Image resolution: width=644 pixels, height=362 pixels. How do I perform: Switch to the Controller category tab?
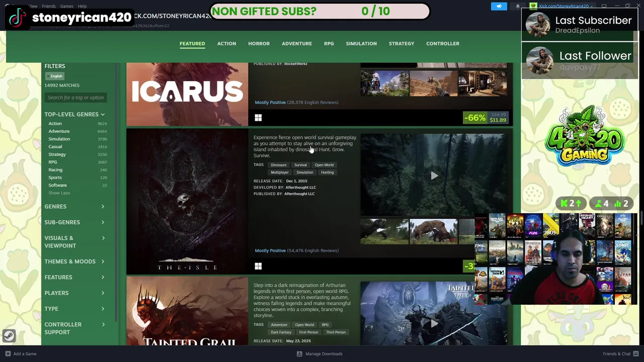443,43
